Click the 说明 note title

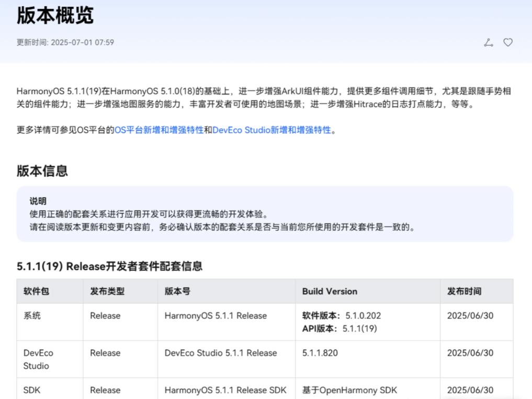coord(38,201)
